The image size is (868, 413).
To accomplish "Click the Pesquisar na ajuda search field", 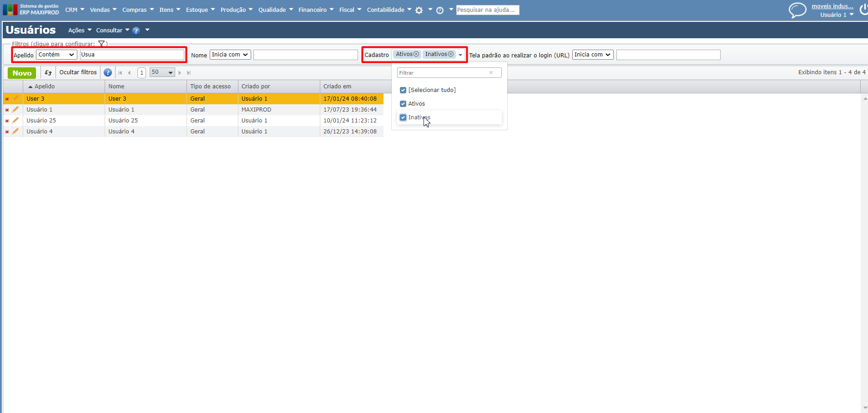I will 487,10.
